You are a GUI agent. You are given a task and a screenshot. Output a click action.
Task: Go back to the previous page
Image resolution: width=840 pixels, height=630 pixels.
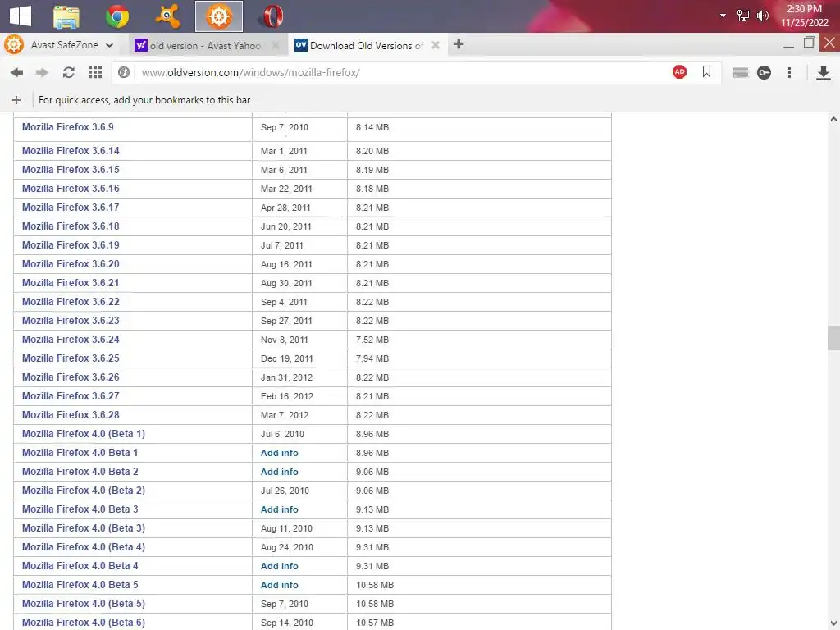point(16,72)
